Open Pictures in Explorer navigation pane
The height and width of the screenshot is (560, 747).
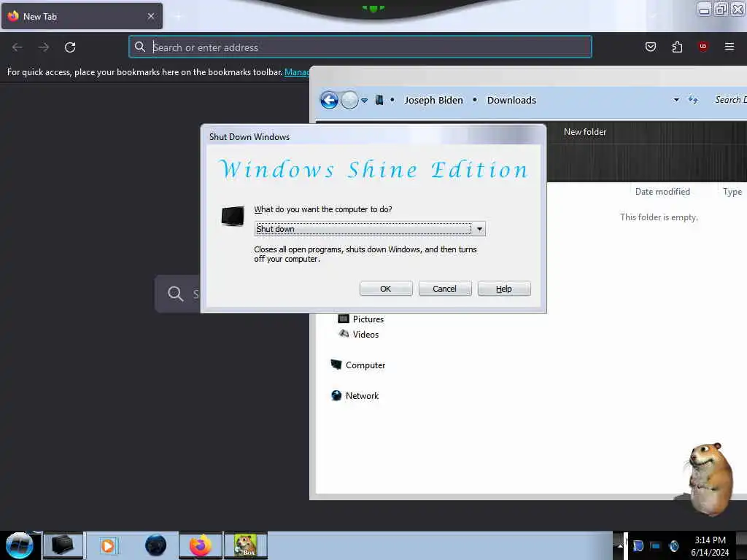(361, 319)
